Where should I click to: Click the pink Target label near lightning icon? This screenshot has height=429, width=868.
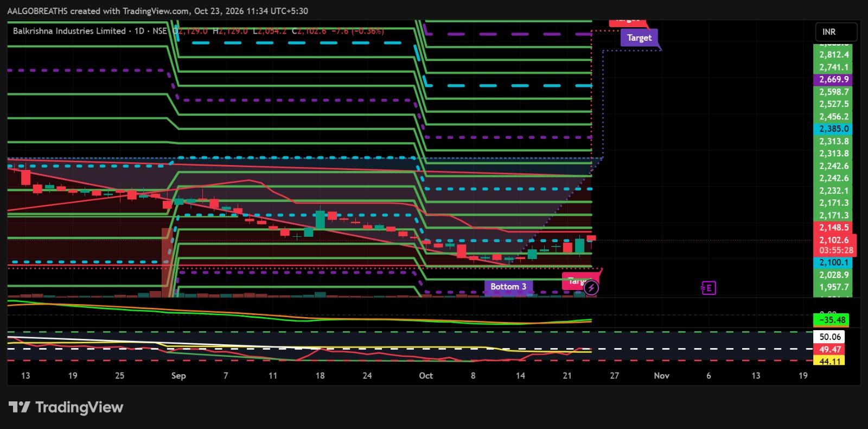[575, 281]
